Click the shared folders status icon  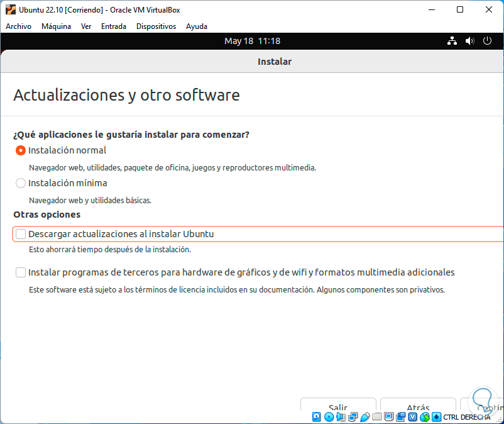click(376, 417)
